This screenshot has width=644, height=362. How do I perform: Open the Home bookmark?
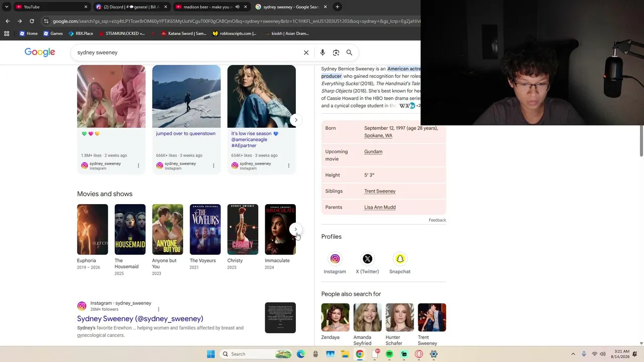pyautogui.click(x=28, y=34)
